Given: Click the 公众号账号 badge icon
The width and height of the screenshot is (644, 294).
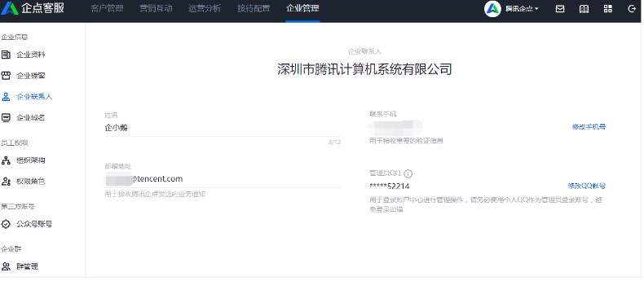Looking at the screenshot, I should click(6, 224).
